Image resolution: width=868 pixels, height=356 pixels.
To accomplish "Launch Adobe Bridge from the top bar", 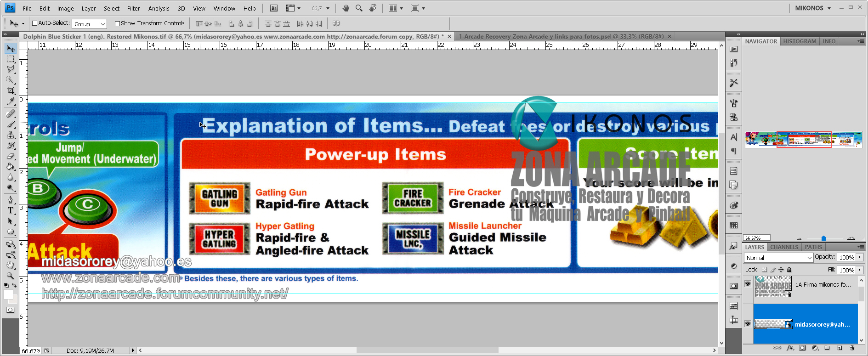I will tap(274, 8).
